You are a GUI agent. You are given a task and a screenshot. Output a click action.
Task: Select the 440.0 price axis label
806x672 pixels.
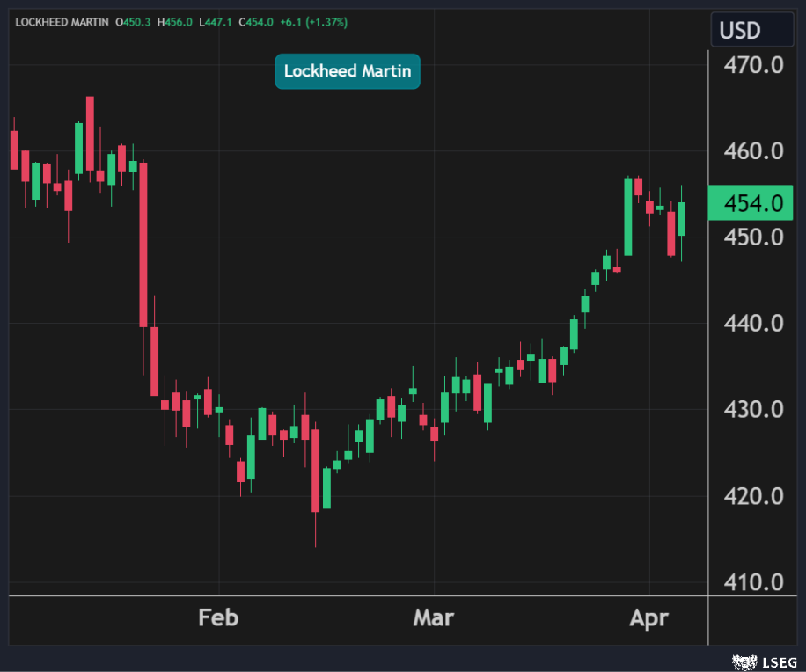coord(753,324)
